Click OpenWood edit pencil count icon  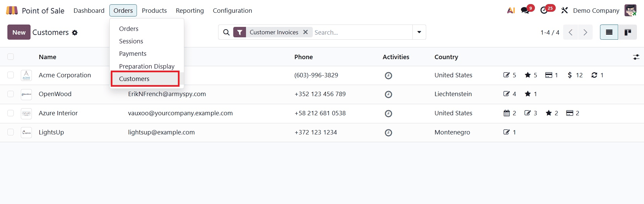click(506, 94)
